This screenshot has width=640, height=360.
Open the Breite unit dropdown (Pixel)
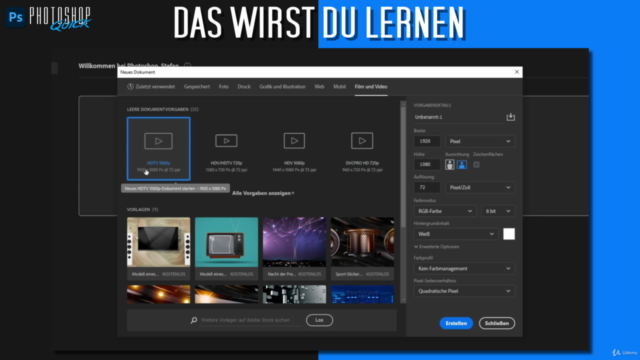point(480,141)
